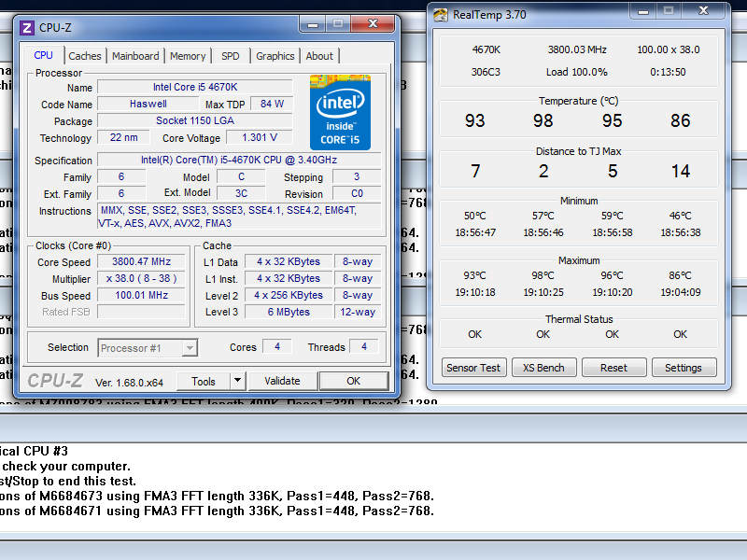Open the Memory tab
Screen dimensions: 747x560
(188, 56)
